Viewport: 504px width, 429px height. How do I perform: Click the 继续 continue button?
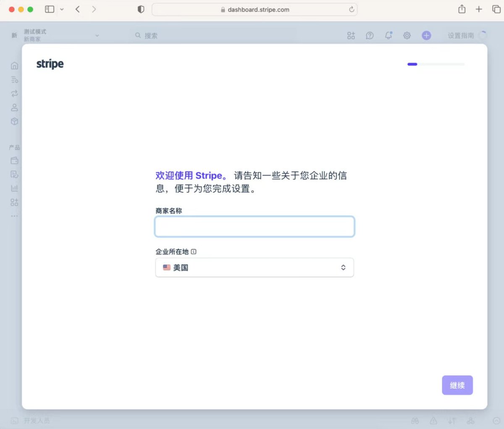pyautogui.click(x=457, y=385)
